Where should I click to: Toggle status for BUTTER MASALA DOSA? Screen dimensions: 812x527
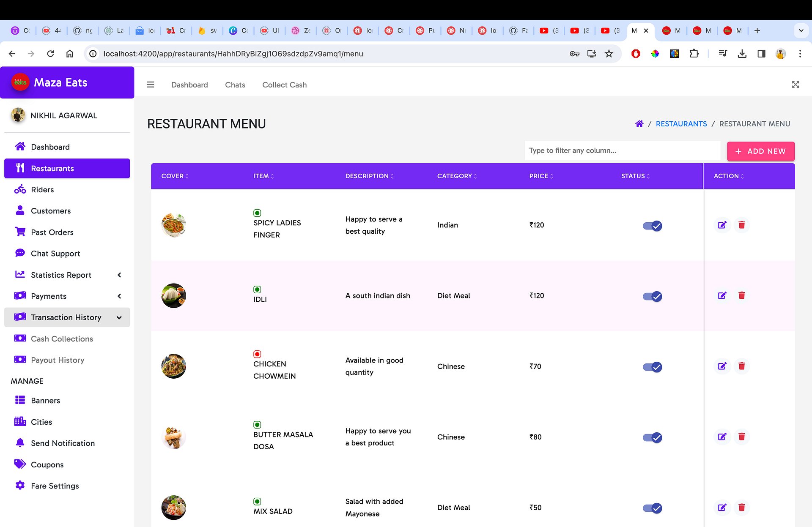click(652, 437)
